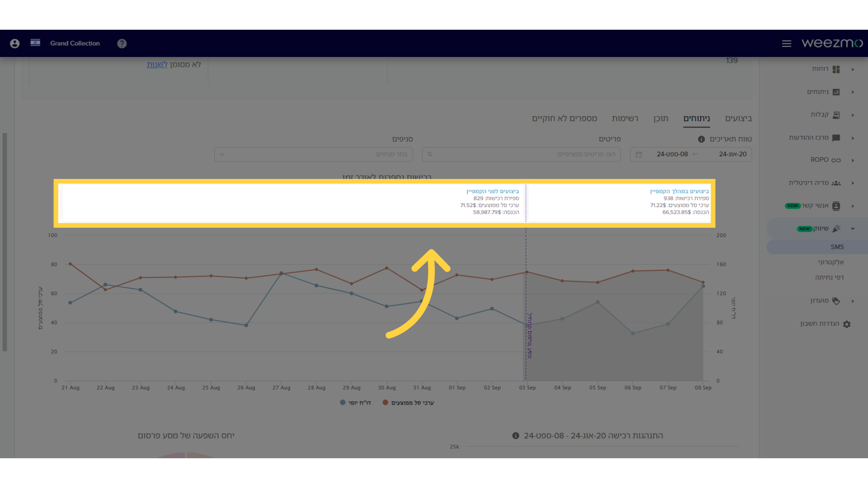Image resolution: width=868 pixels, height=488 pixels.
Task: Expand the מועדון sidebar arrow
Action: (853, 301)
